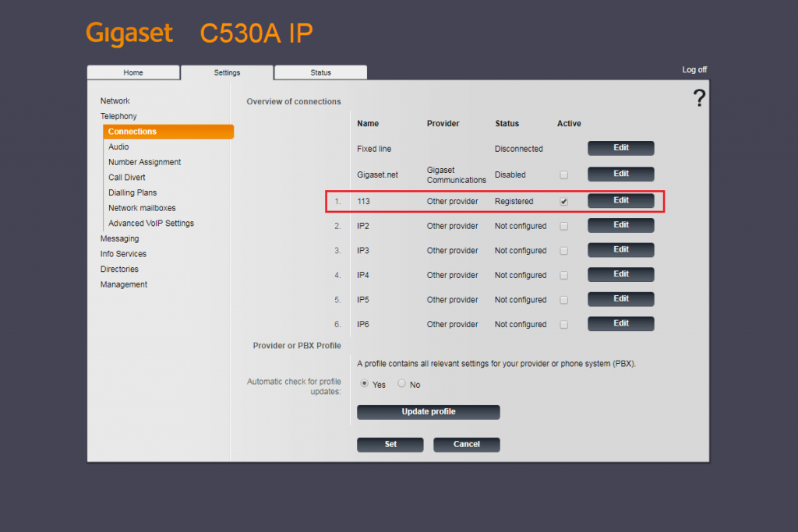Enable Active checkbox for IP4
The image size is (798, 532).
[x=564, y=275]
